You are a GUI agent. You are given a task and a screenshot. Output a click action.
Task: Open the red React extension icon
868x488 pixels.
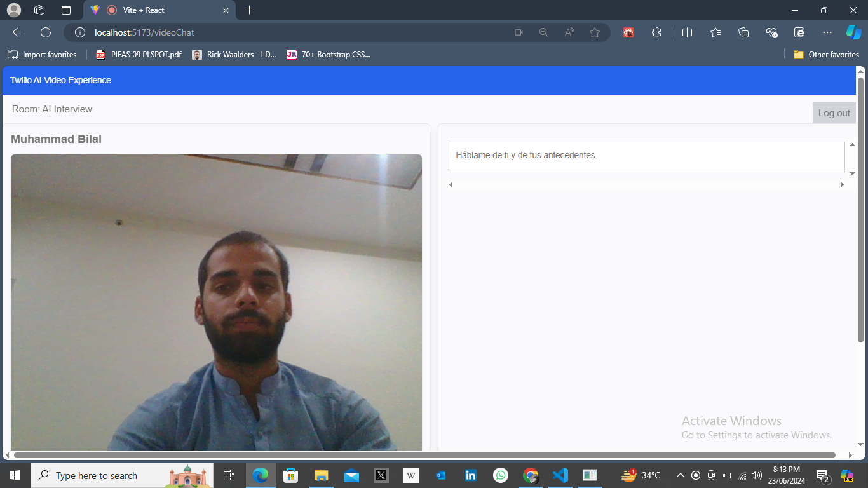click(628, 32)
